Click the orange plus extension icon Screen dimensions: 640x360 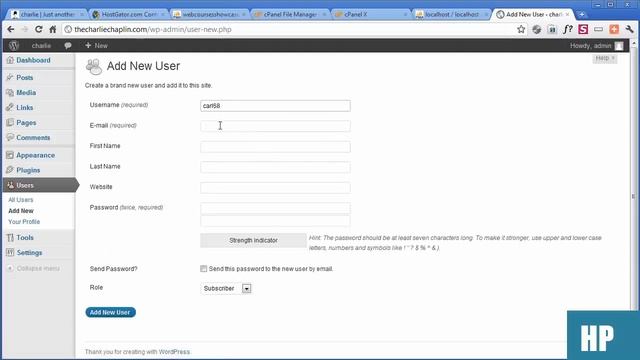click(614, 29)
